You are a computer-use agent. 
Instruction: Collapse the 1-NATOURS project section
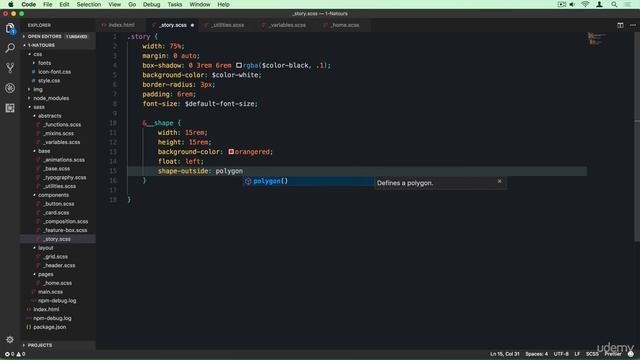coord(57,45)
